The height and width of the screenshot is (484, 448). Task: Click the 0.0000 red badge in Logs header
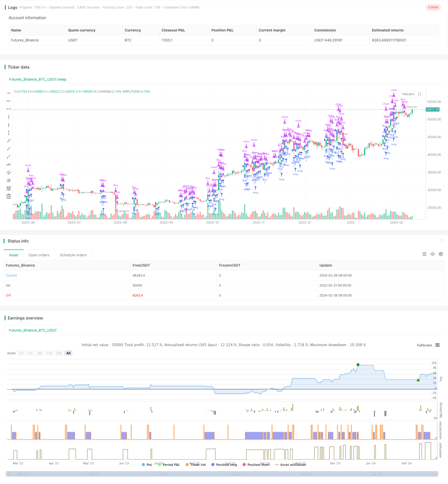tap(433, 7)
